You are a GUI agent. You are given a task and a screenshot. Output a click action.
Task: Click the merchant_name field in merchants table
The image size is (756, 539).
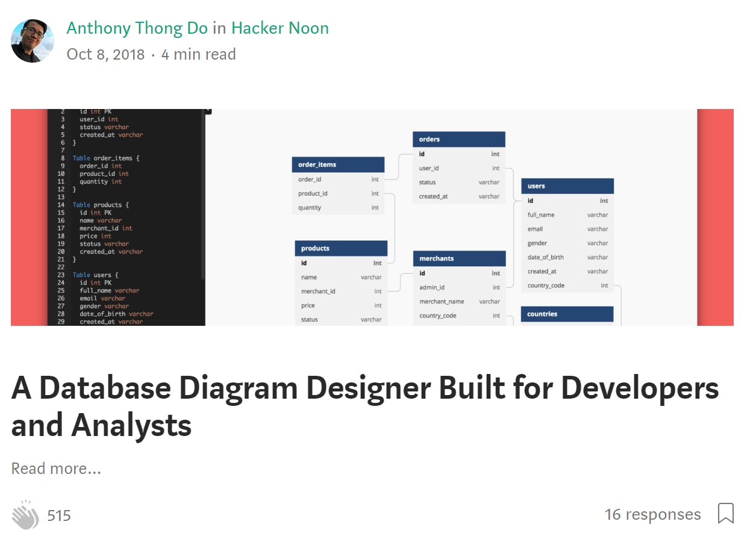coord(442,302)
